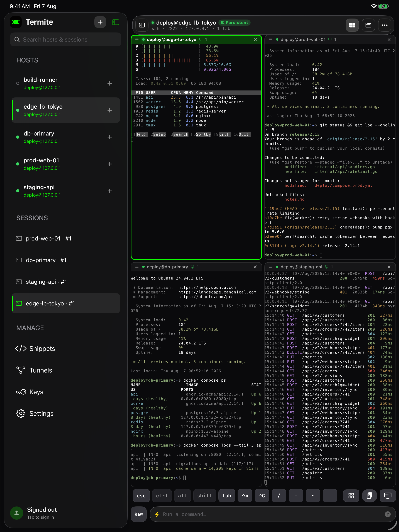Screen dimensions: 399x532
Task: Tap the tilde key button
Action: point(313,496)
